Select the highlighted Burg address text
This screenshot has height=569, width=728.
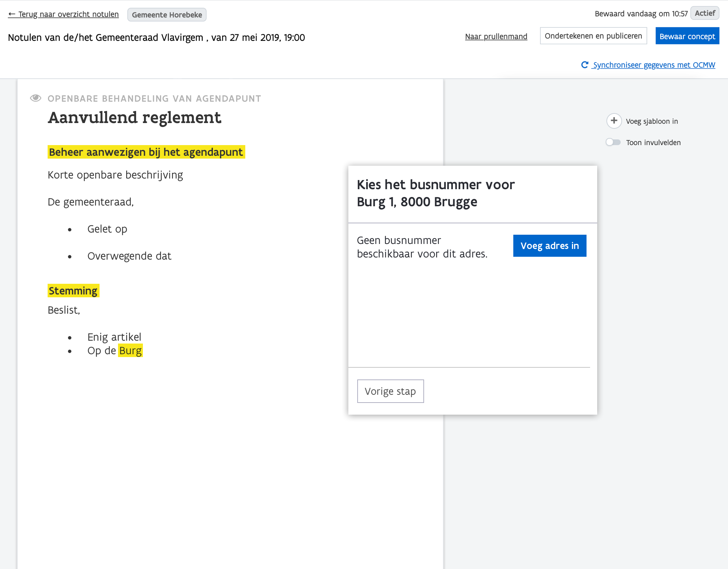tap(130, 351)
